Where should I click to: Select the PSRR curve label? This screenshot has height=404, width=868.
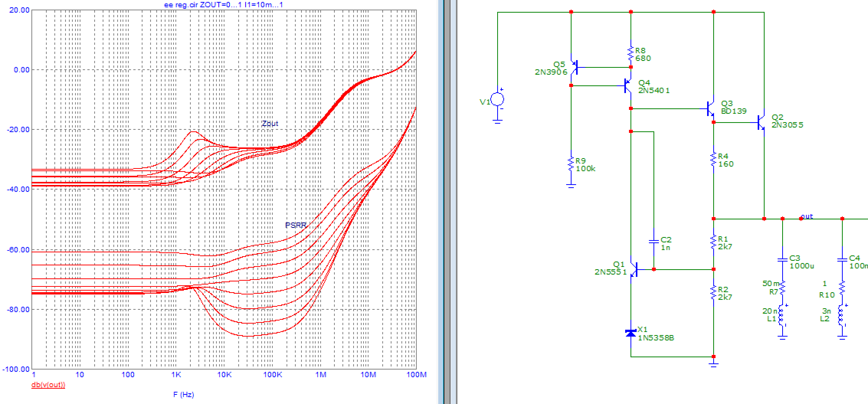(x=295, y=225)
